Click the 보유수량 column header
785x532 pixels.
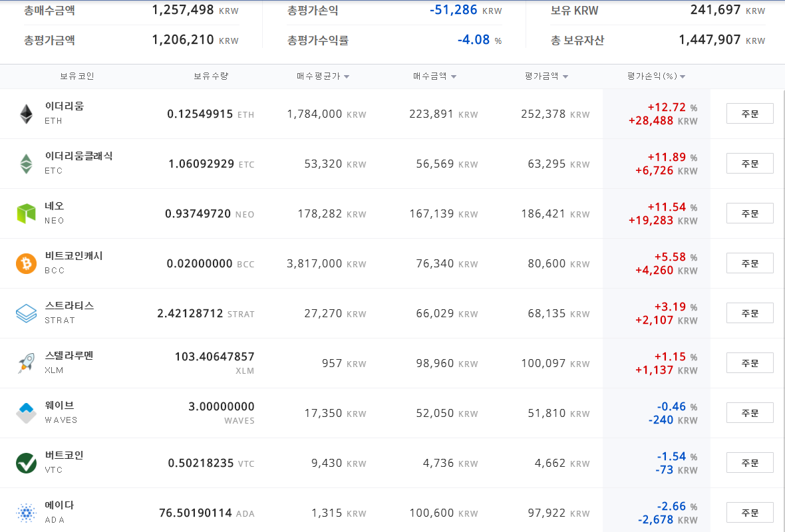pyautogui.click(x=211, y=76)
